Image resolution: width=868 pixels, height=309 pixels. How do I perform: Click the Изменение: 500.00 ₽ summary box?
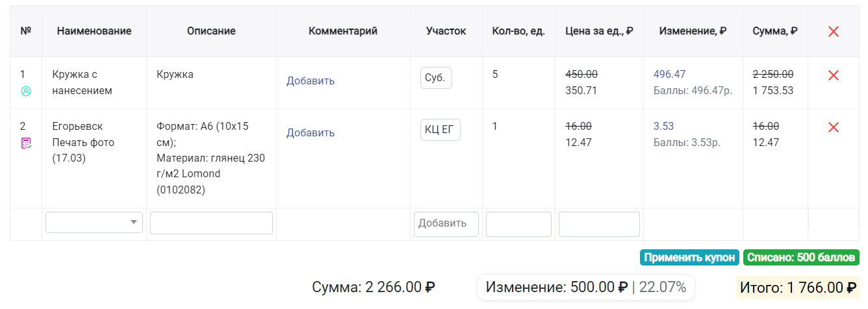(586, 287)
